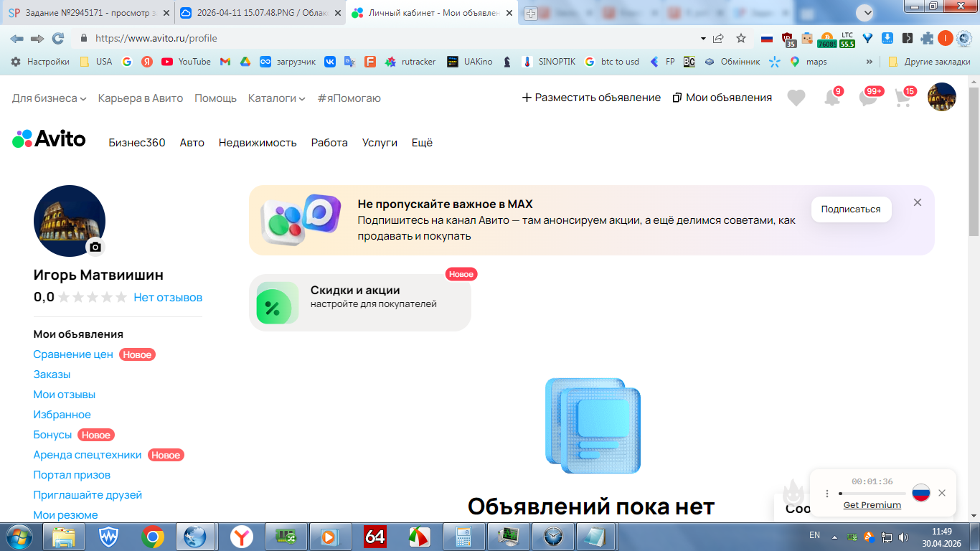Bookmark page with star icon

(741, 38)
